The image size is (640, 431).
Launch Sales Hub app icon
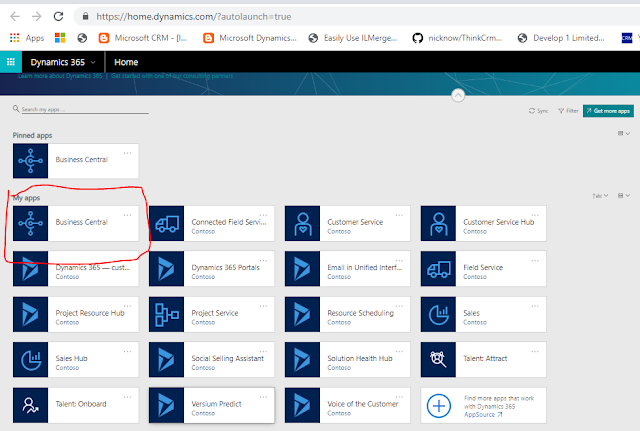click(x=30, y=360)
